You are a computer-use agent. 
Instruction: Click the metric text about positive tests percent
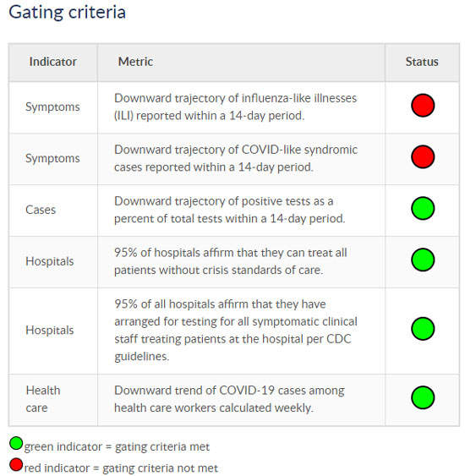click(x=230, y=210)
